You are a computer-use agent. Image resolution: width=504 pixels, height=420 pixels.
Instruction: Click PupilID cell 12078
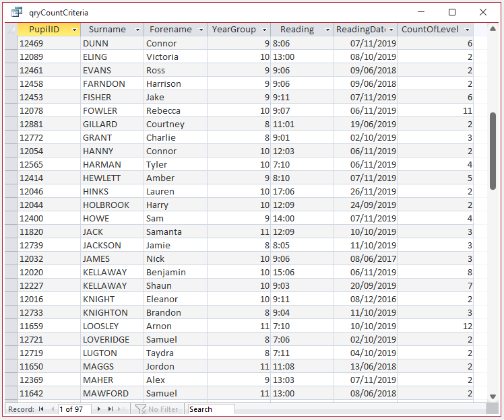pyautogui.click(x=49, y=110)
